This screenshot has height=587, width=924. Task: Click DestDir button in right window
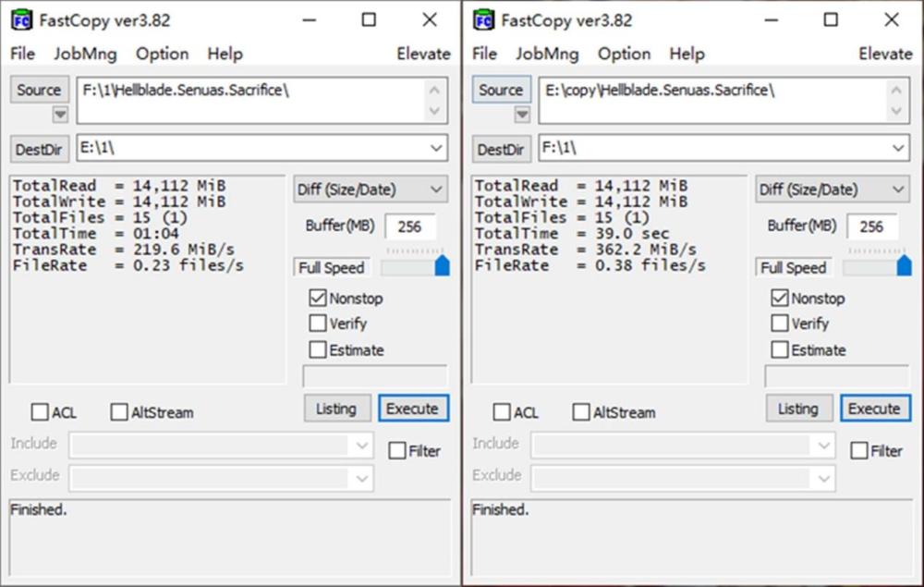[501, 149]
